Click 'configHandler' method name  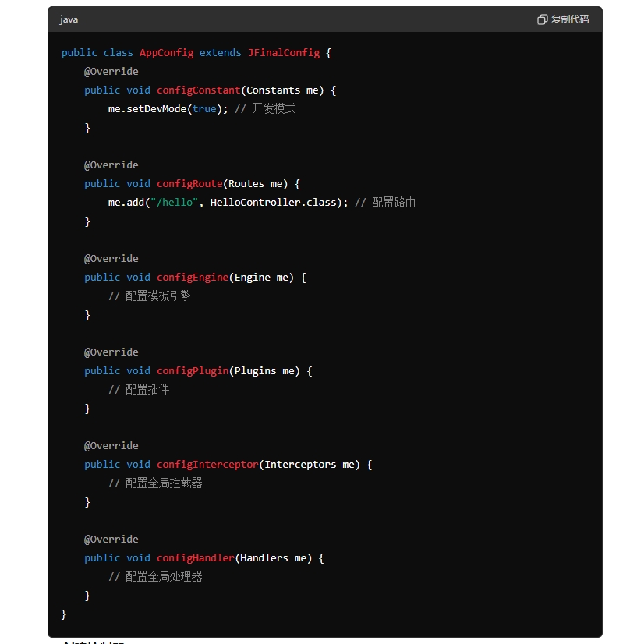[196, 558]
